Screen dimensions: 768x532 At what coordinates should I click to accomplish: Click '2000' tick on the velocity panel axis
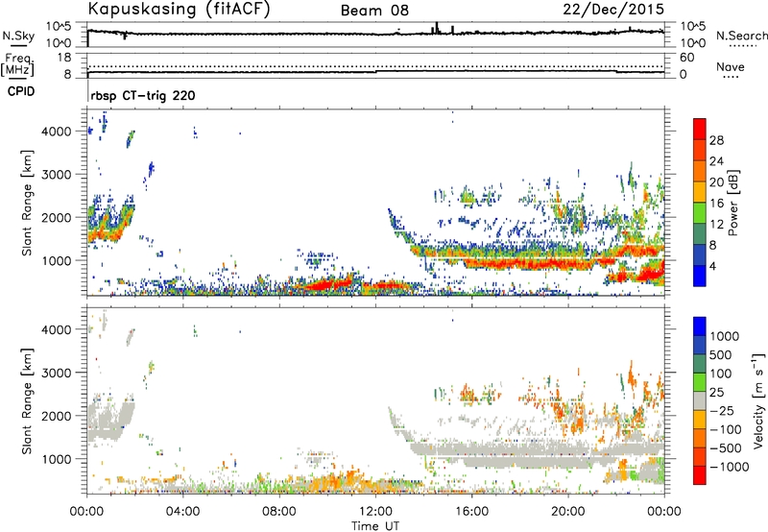point(57,416)
